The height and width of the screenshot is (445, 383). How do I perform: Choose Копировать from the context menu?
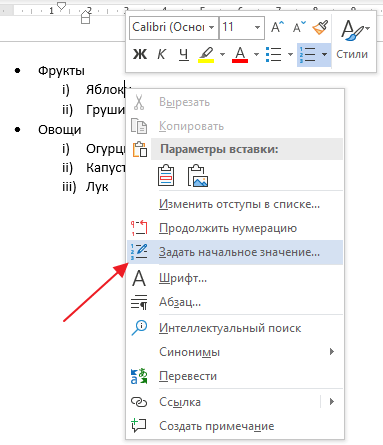(235, 126)
